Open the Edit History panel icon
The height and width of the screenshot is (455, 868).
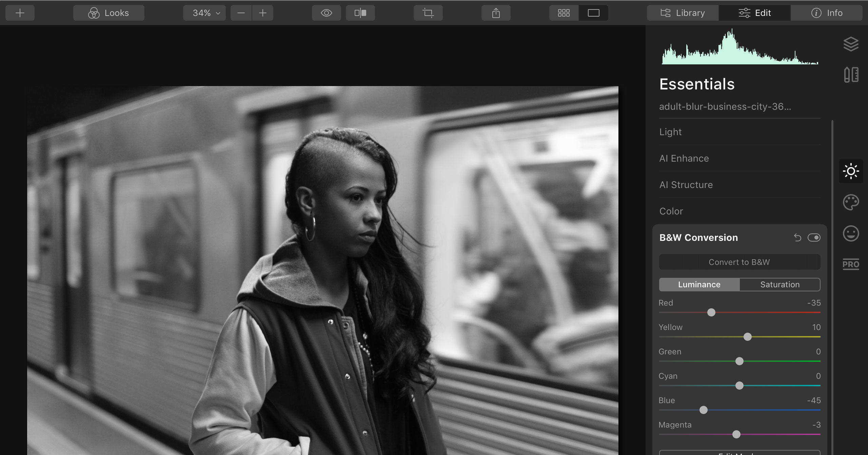852,74
